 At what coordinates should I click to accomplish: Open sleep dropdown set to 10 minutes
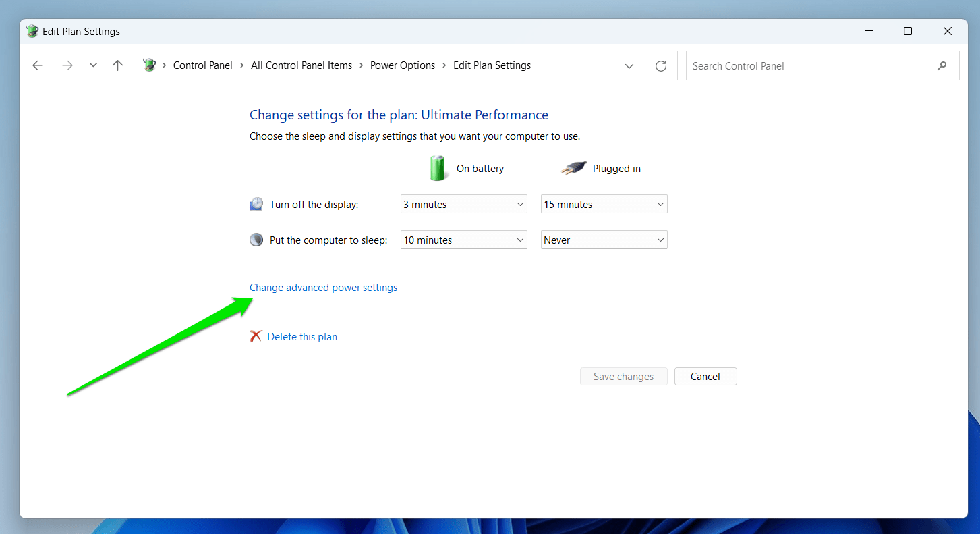pyautogui.click(x=464, y=240)
